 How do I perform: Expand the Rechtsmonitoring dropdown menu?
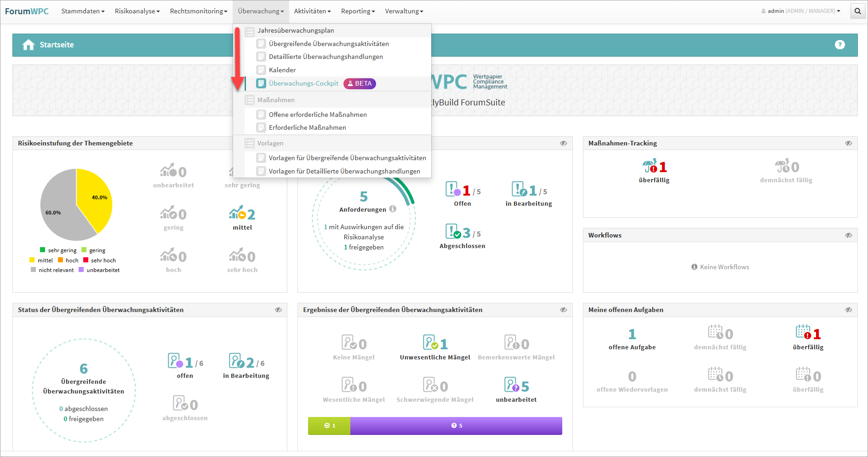click(199, 11)
